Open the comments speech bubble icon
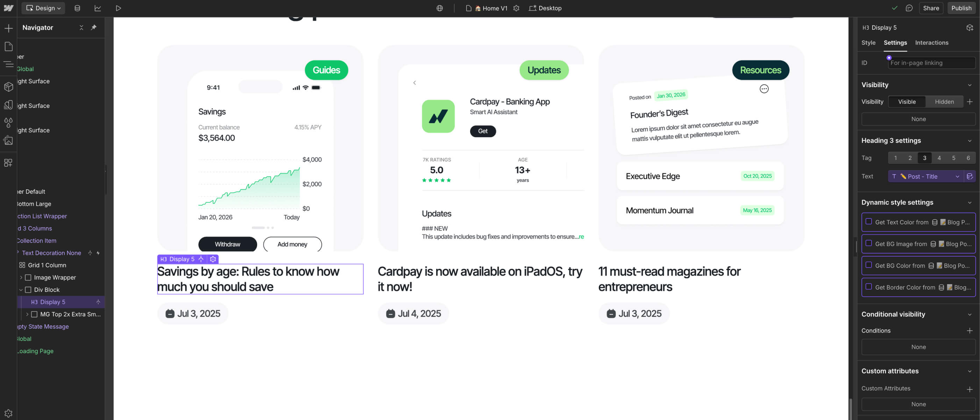 click(909, 8)
